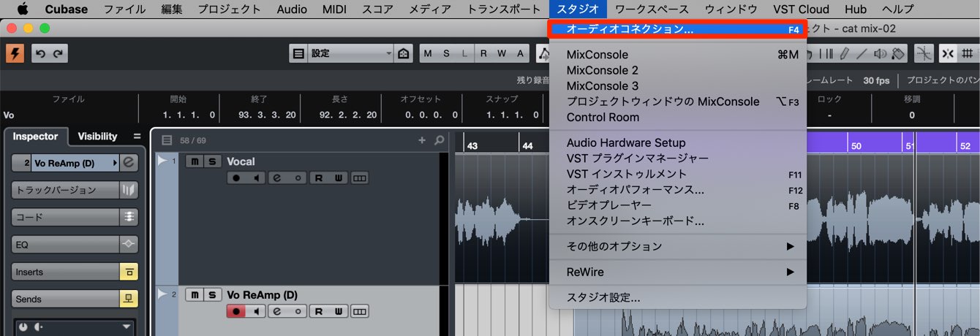Viewport: 980px width, 336px height.
Task: Click the EQ bypass curve icon
Action: pos(129,245)
